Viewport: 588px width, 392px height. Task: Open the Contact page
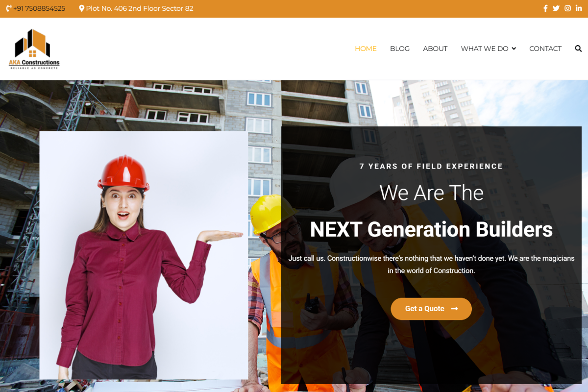(545, 49)
